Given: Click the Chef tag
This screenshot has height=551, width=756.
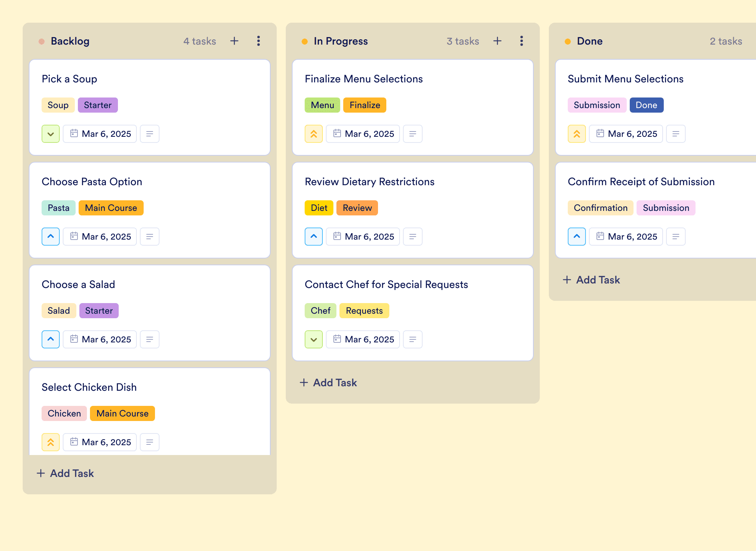Looking at the screenshot, I should click(x=321, y=311).
